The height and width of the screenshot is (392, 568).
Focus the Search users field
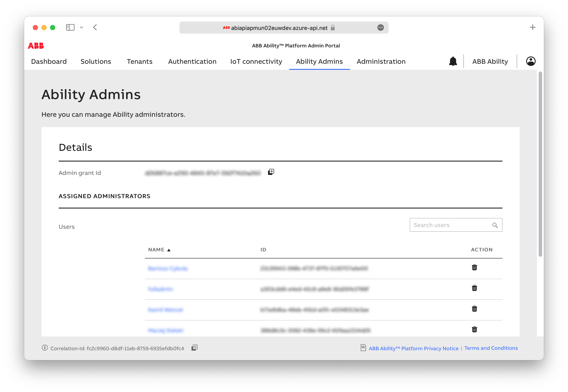456,225
